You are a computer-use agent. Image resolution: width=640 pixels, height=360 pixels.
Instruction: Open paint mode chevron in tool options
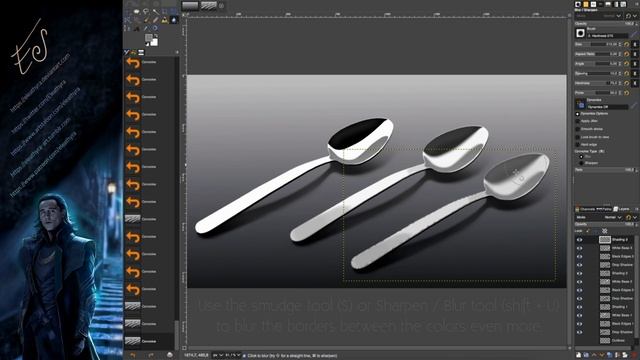click(635, 16)
